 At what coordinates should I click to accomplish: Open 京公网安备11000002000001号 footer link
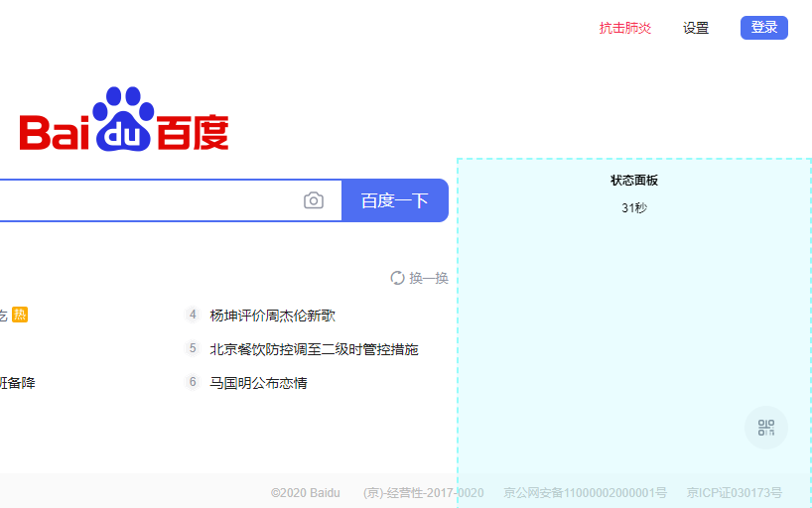(x=586, y=493)
